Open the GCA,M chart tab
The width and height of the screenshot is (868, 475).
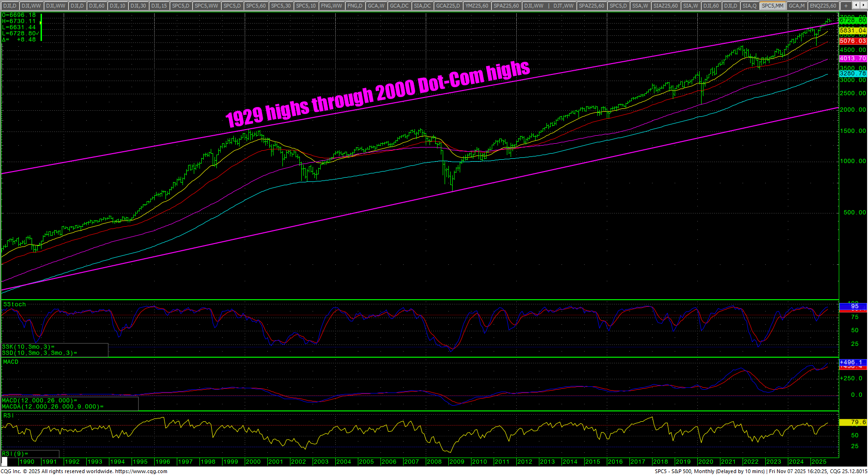pos(796,6)
